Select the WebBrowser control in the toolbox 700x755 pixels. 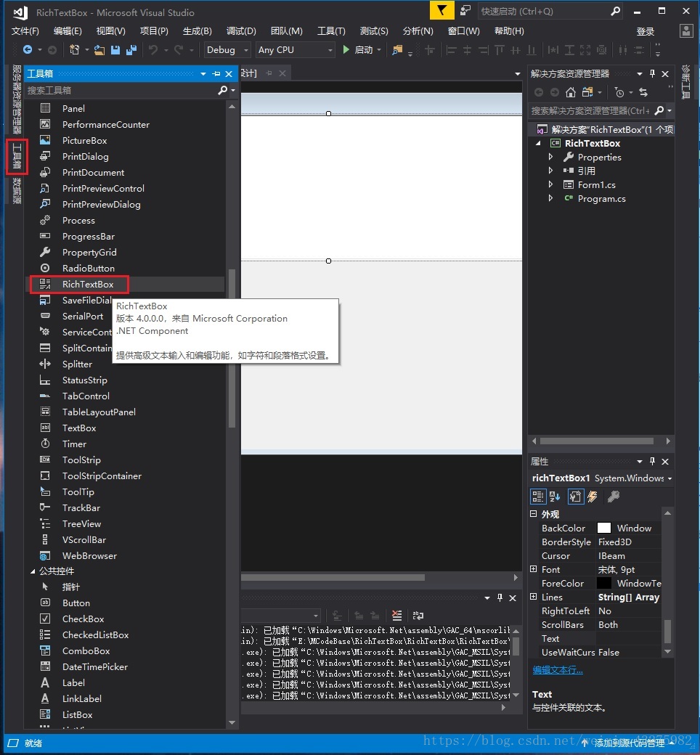[x=89, y=555]
